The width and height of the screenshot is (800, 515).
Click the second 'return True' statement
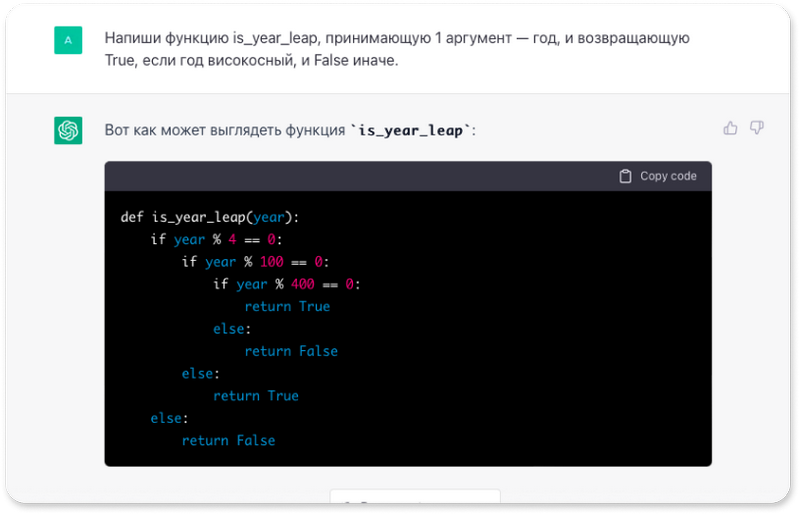click(255, 396)
